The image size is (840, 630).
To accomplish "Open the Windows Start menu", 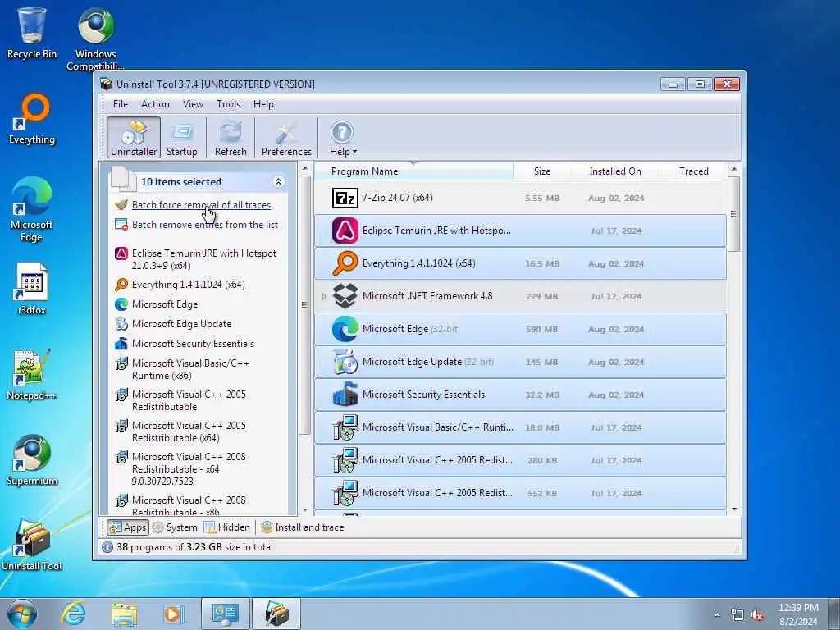I will [22, 614].
